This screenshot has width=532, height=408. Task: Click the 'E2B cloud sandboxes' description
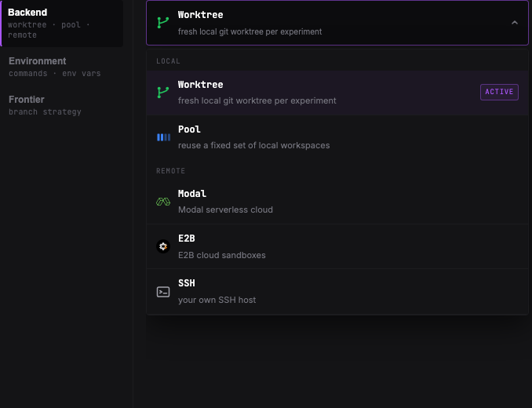coord(221,255)
